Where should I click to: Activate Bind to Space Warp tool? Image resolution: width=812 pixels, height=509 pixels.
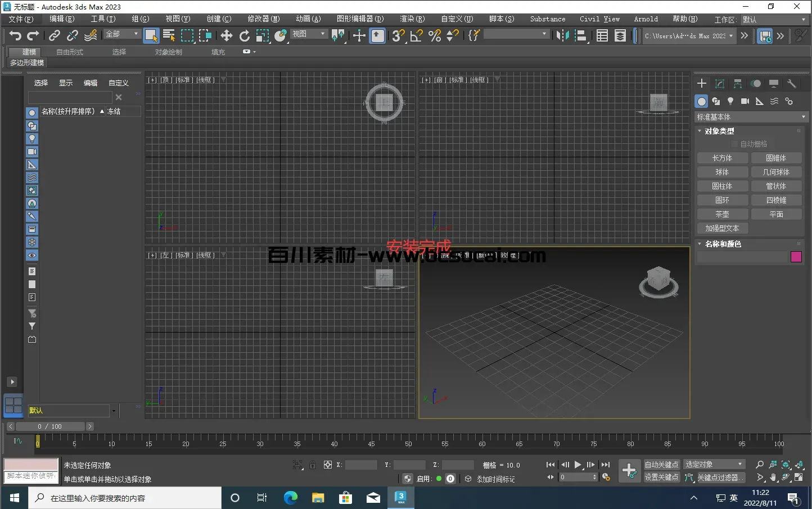[91, 35]
